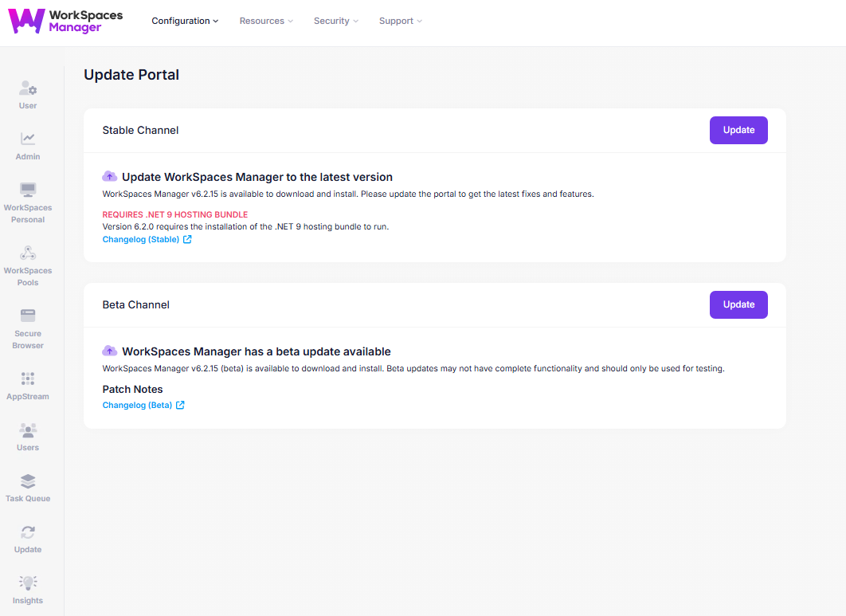
Task: Select the Secure Browser sidebar icon
Action: pyautogui.click(x=28, y=317)
